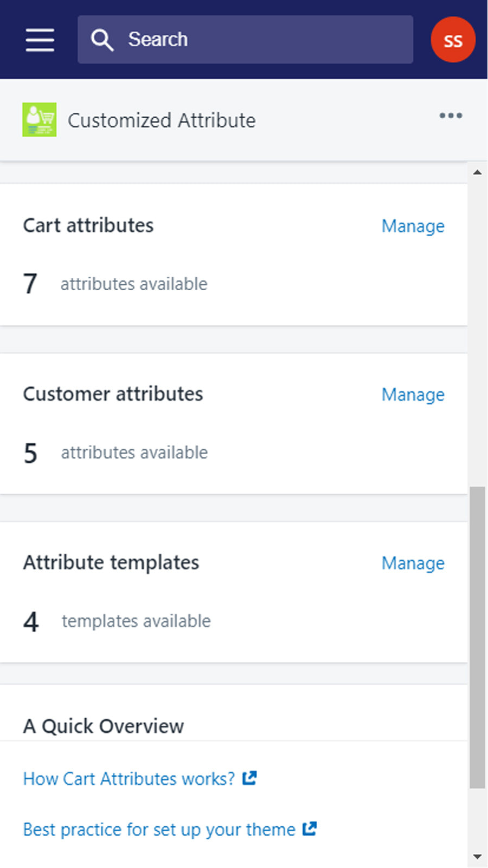The width and height of the screenshot is (488, 868).
Task: Click the Customized Attribute app title
Action: [x=162, y=120]
